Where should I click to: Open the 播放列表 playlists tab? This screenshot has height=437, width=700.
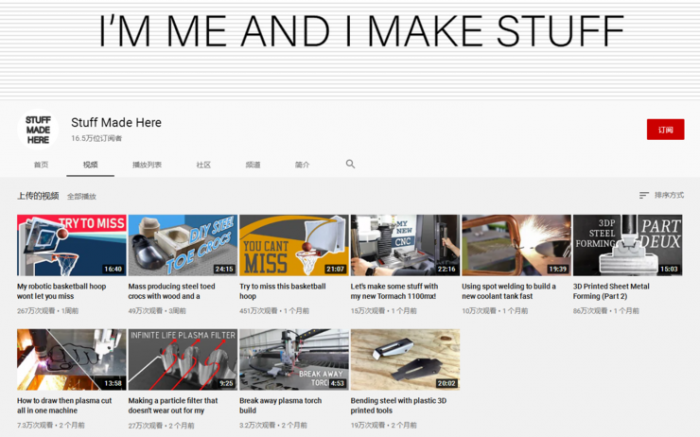(147, 165)
